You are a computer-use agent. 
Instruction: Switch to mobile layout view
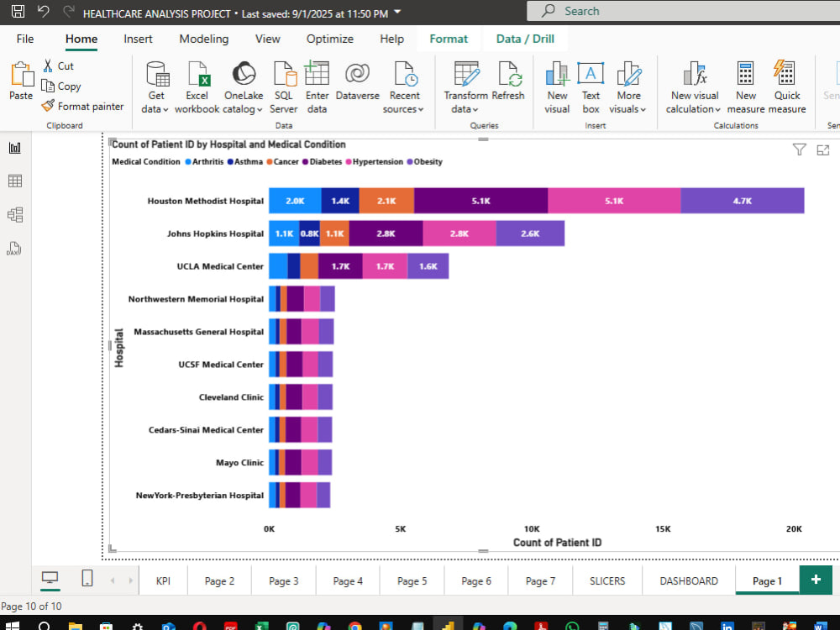[87, 578]
